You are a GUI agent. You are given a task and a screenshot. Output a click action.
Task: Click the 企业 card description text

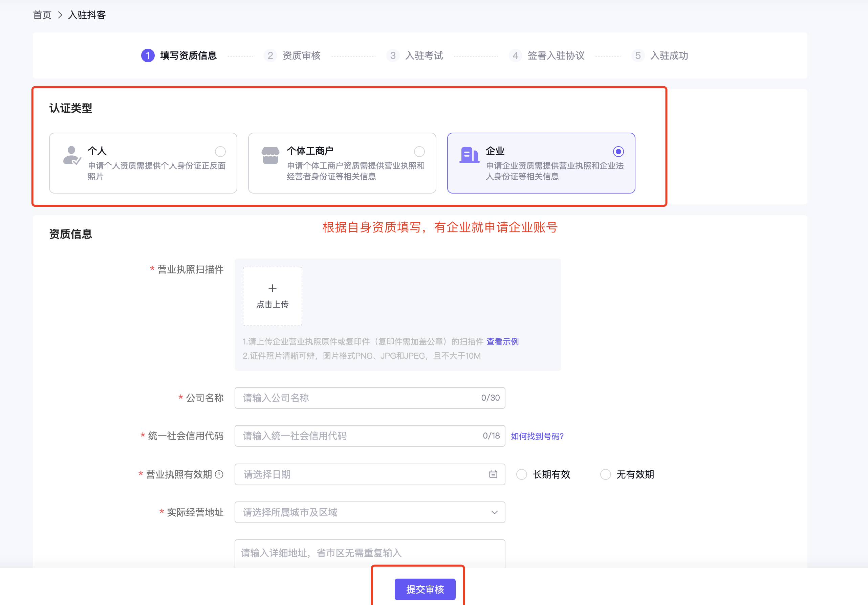coord(555,171)
